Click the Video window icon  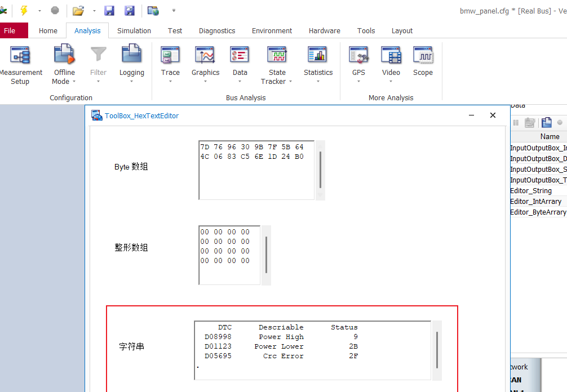pos(391,56)
